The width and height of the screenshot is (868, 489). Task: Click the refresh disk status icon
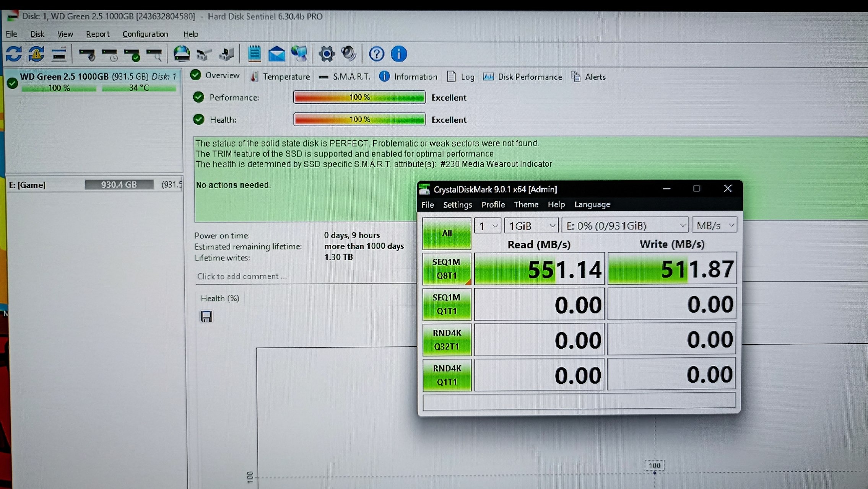[14, 54]
